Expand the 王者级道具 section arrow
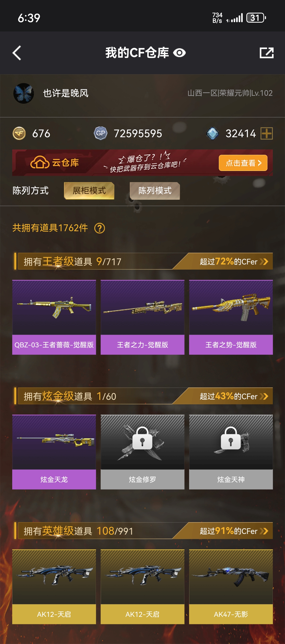Viewport: 285px width, 644px height. click(264, 262)
